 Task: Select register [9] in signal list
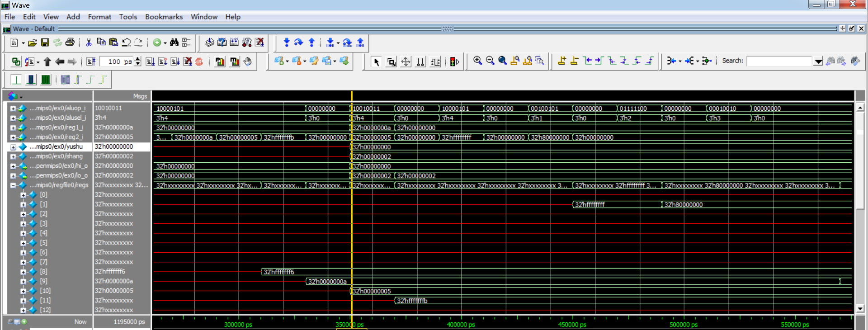click(43, 281)
